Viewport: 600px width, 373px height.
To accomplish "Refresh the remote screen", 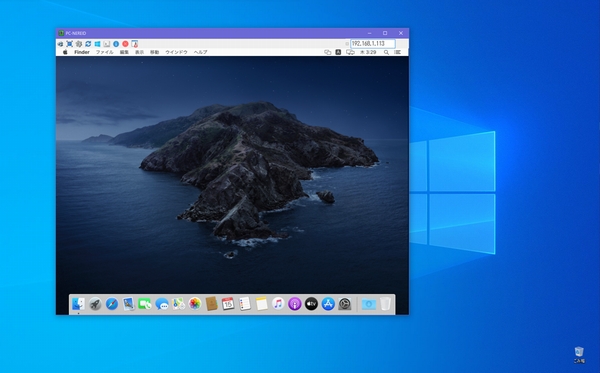I will pyautogui.click(x=88, y=44).
